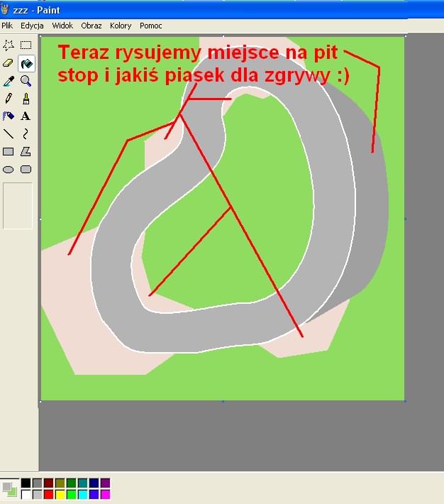The height and width of the screenshot is (504, 444).
Task: Click the canvas bottom-right resize handle
Action: click(x=406, y=401)
